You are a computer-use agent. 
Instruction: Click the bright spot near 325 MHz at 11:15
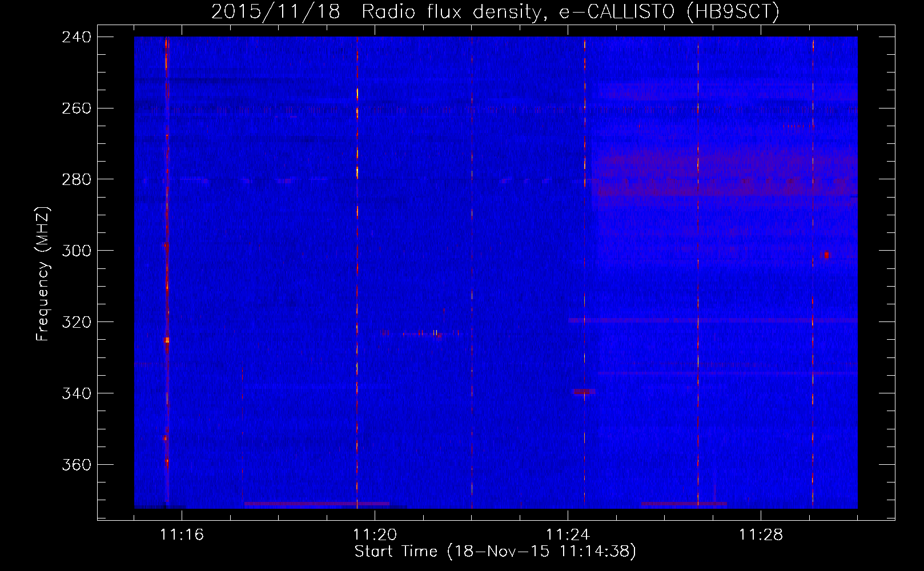pyautogui.click(x=167, y=340)
